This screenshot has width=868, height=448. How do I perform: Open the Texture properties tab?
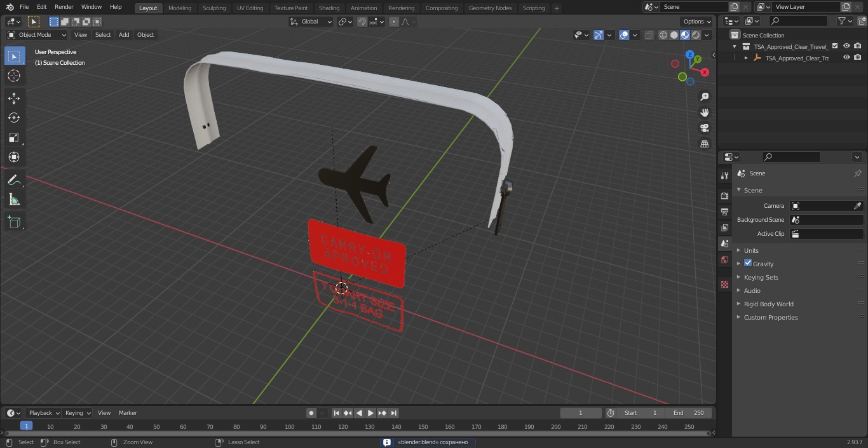point(724,285)
